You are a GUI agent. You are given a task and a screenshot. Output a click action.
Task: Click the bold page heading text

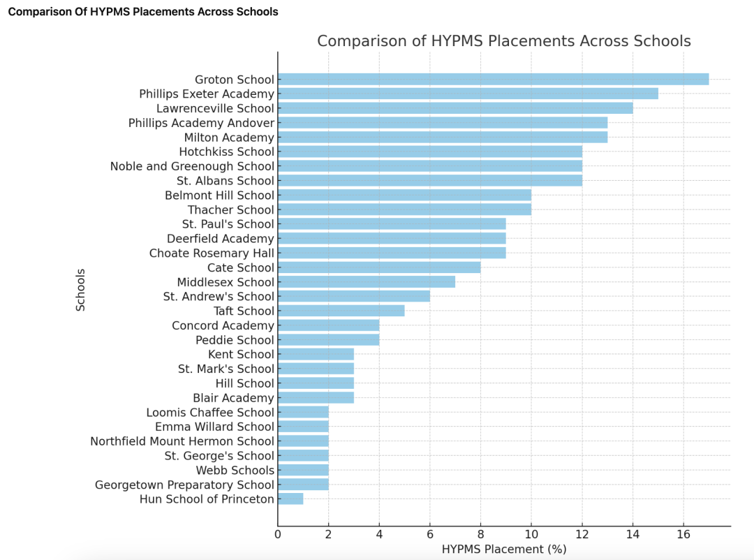143,12
